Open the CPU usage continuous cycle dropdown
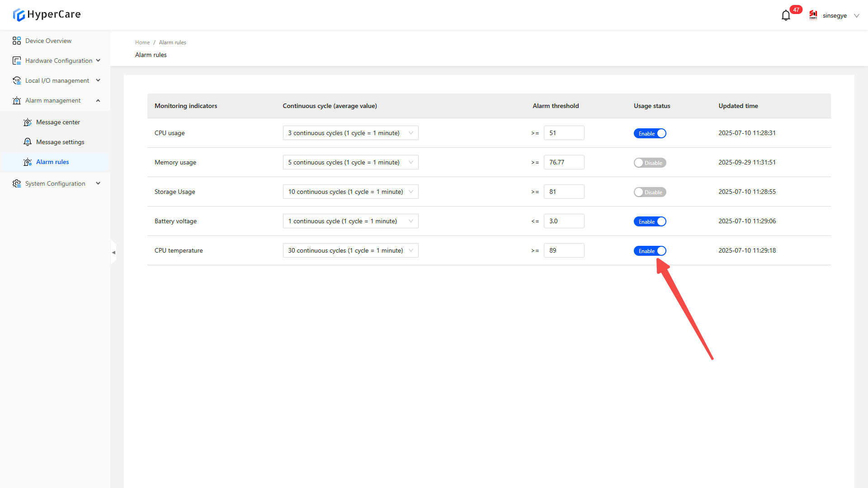The image size is (868, 488). (x=350, y=133)
